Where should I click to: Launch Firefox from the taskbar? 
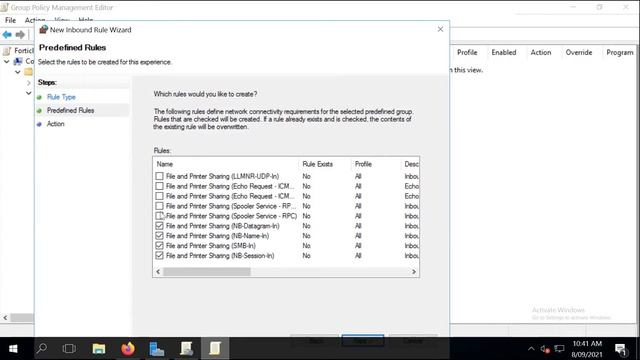click(x=128, y=349)
